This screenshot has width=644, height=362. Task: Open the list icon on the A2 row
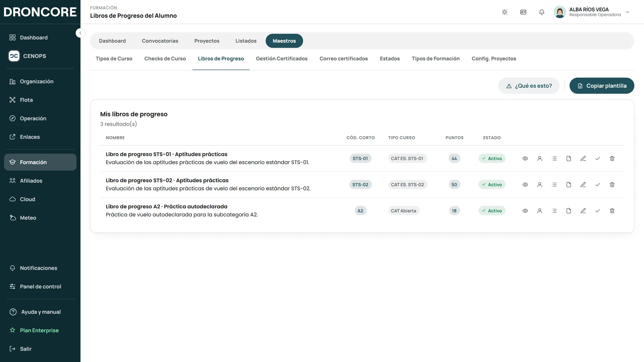tap(554, 210)
